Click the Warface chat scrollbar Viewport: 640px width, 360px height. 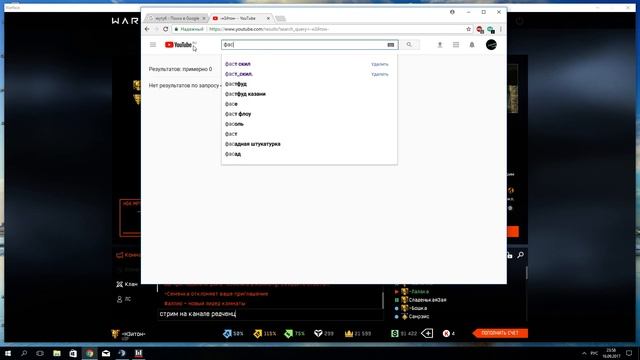coord(383,300)
